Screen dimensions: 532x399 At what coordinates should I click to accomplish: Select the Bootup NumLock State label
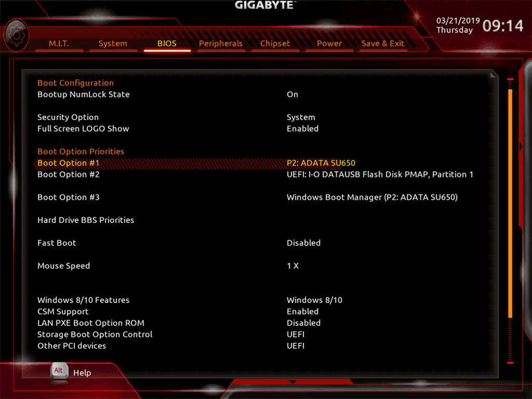(84, 95)
